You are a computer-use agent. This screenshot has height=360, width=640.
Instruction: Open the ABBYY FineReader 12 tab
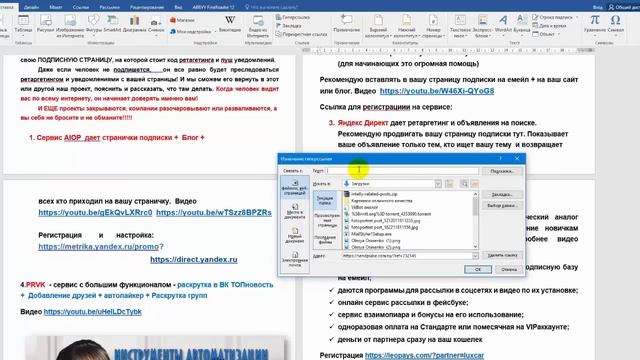pyautogui.click(x=213, y=7)
